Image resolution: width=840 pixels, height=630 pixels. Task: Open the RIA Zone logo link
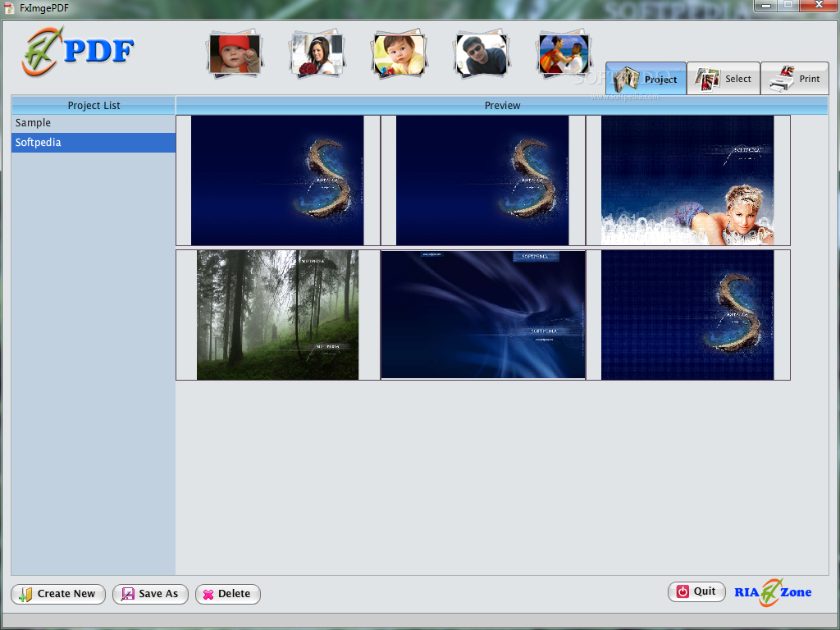(773, 592)
